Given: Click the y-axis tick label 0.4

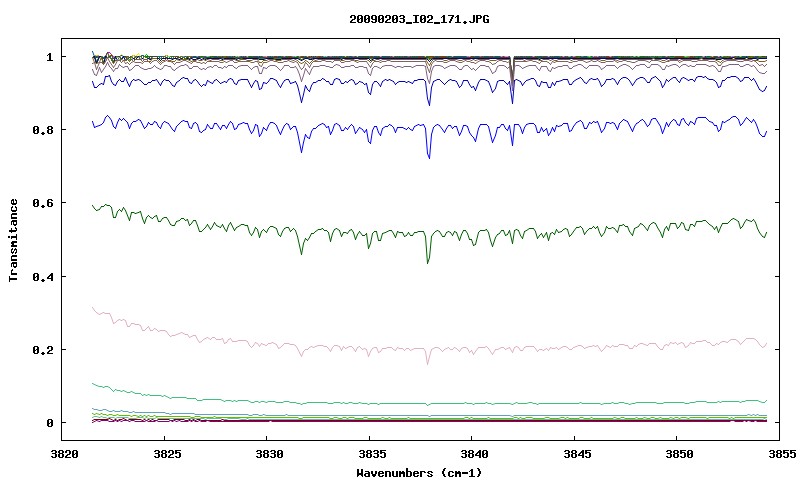Looking at the screenshot, I should (x=43, y=277).
